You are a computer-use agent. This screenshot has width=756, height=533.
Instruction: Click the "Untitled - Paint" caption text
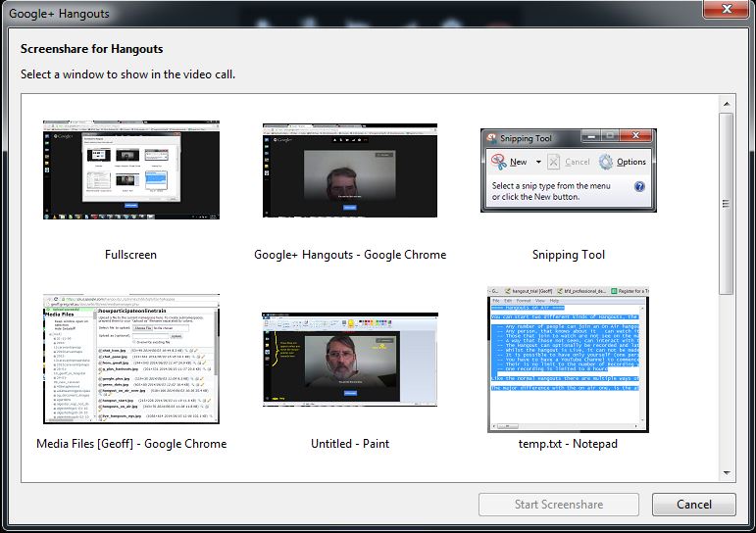click(350, 444)
